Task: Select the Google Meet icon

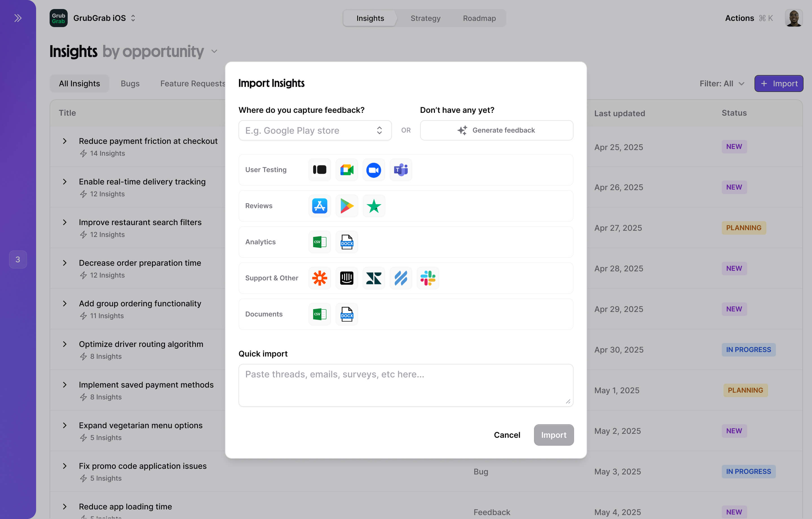Action: point(347,170)
